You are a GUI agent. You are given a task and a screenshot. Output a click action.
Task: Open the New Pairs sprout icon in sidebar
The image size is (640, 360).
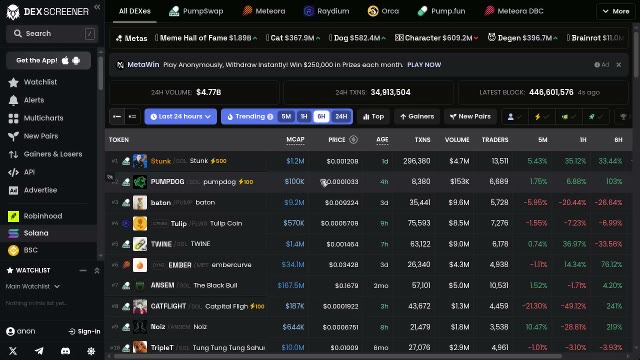[13, 136]
